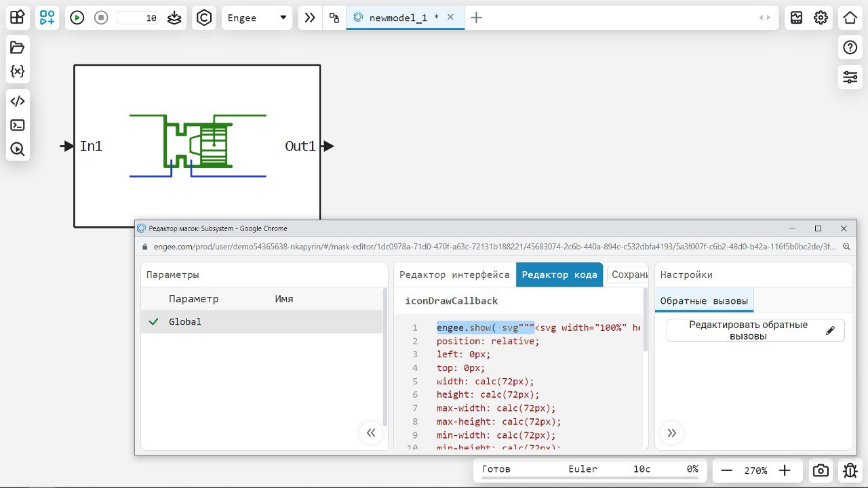Image resolution: width=868 pixels, height=488 pixels.
Task: Toggle the Global row check mark
Action: pos(154,322)
